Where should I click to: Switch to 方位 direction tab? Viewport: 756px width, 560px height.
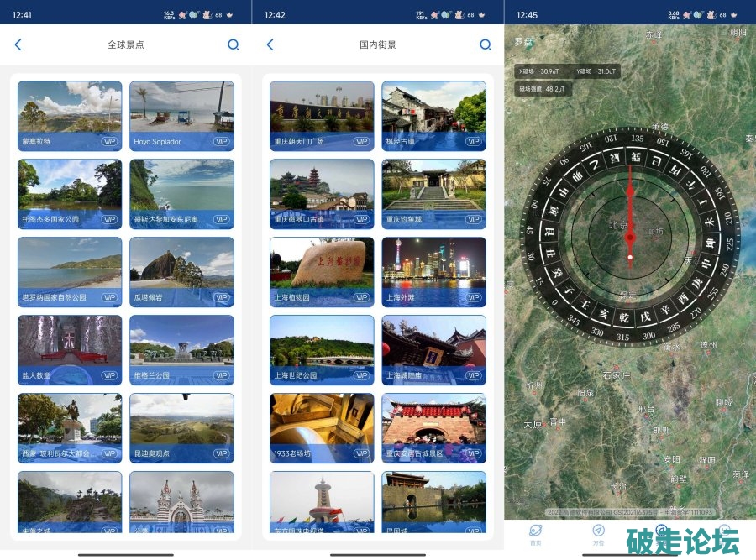pos(598,532)
